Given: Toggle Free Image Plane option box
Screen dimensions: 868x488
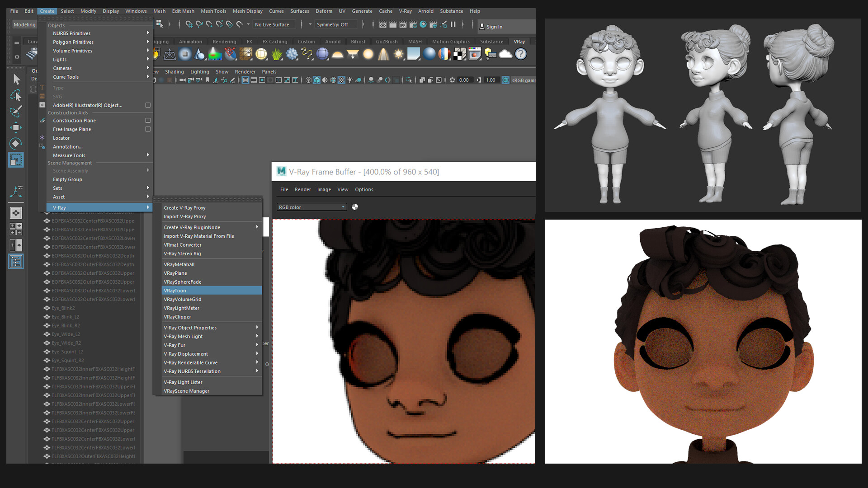Looking at the screenshot, I should pyautogui.click(x=148, y=129).
